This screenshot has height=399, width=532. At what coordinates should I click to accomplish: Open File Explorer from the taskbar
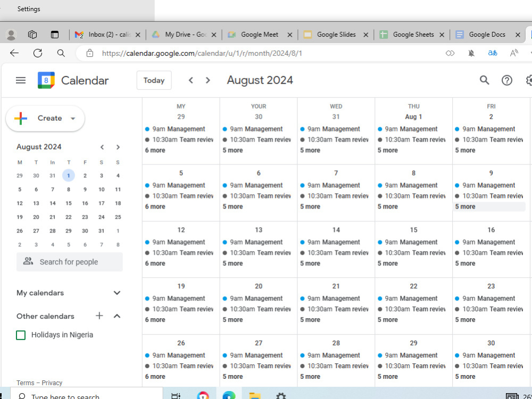tap(254, 396)
